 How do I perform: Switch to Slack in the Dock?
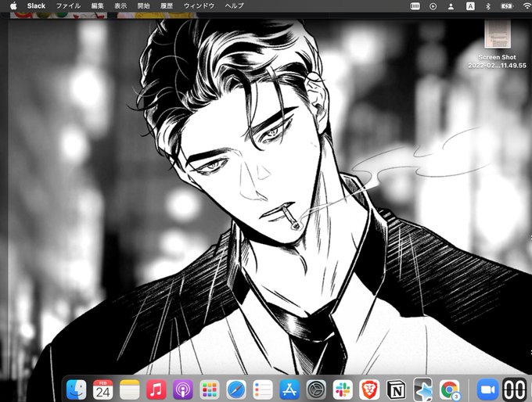(x=343, y=389)
